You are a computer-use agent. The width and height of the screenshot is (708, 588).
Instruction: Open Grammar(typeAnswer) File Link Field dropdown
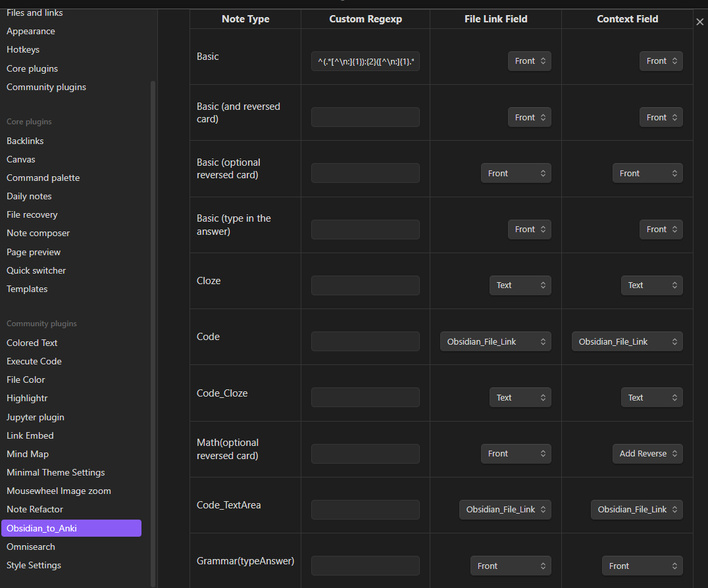point(510,566)
